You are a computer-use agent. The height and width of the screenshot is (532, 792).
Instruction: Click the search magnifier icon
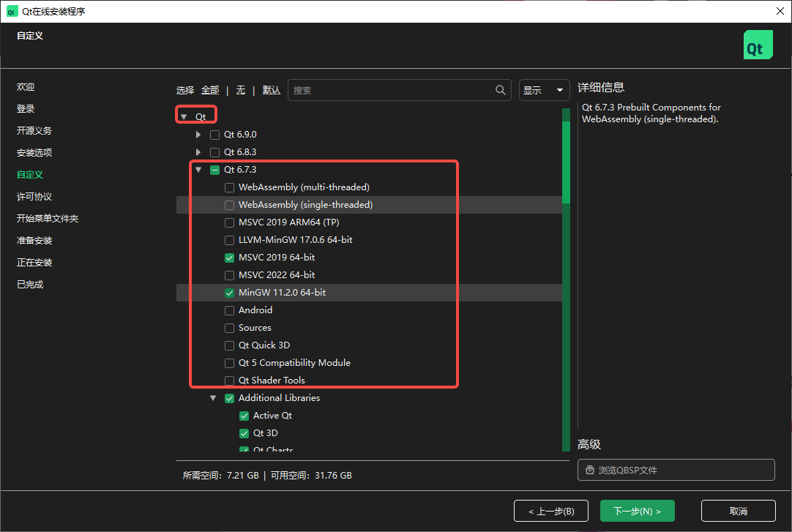[x=500, y=90]
